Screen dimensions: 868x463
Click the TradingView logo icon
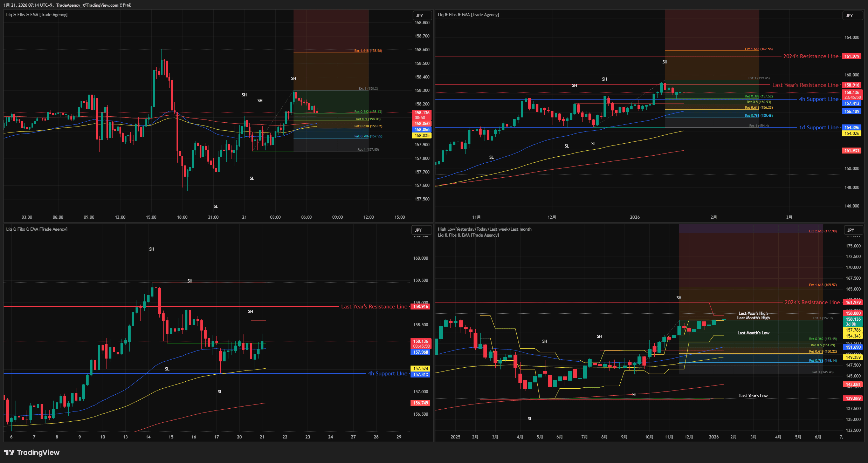[9, 452]
